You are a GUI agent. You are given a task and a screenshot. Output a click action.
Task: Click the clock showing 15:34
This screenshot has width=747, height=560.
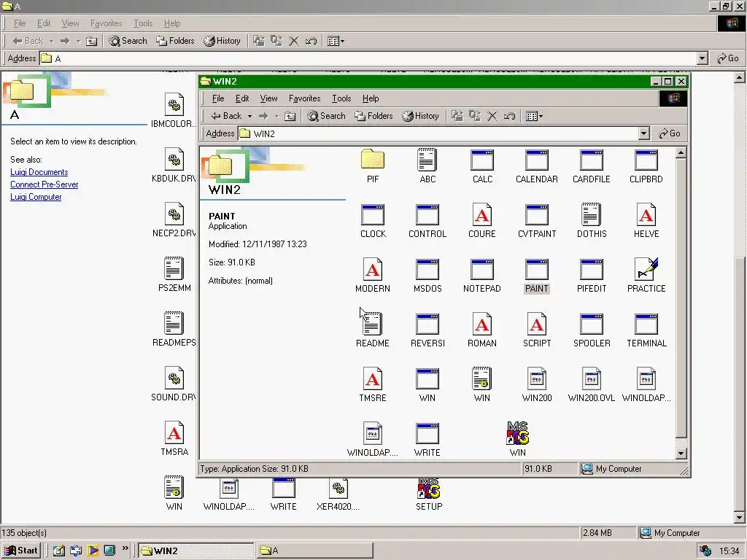[729, 551]
